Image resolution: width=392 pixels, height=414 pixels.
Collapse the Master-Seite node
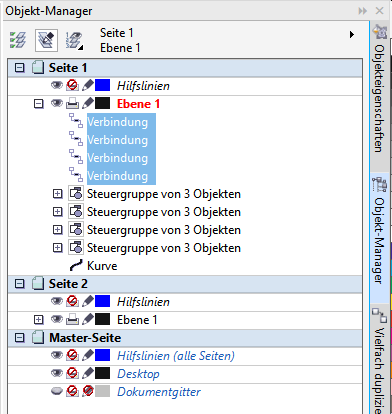tap(20, 338)
